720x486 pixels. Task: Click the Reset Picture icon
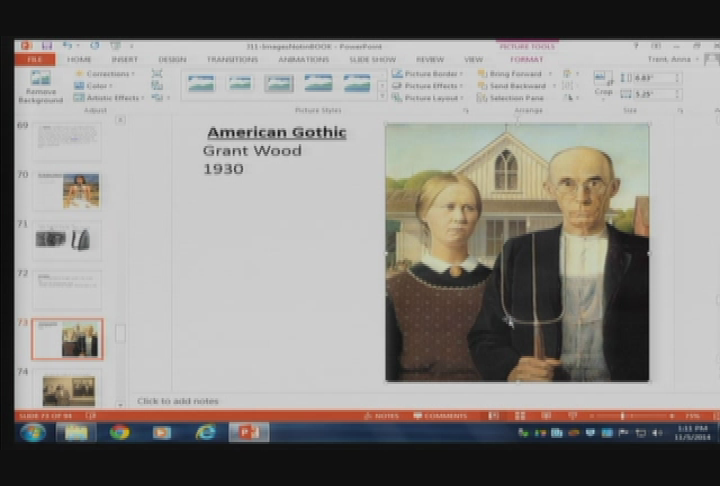(x=157, y=97)
